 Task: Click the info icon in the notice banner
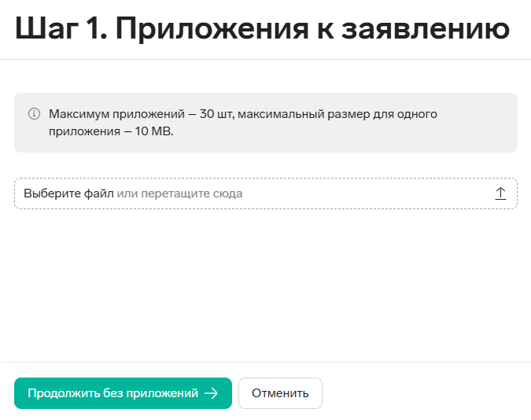[x=34, y=114]
